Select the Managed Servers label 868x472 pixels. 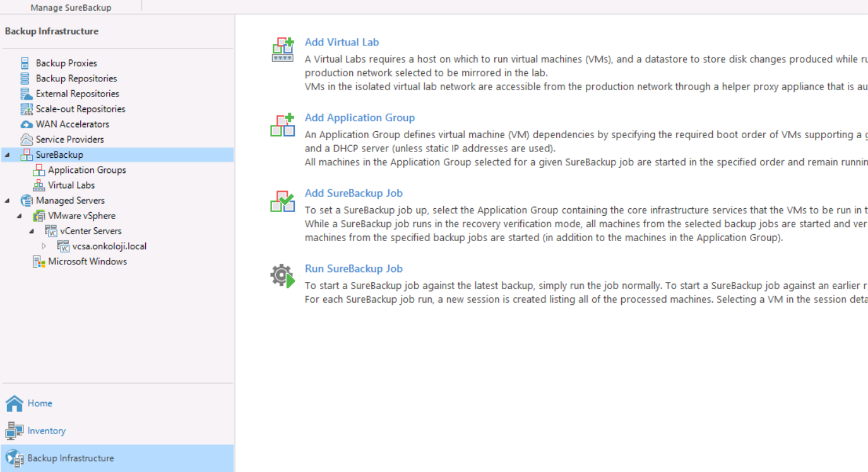(x=70, y=201)
